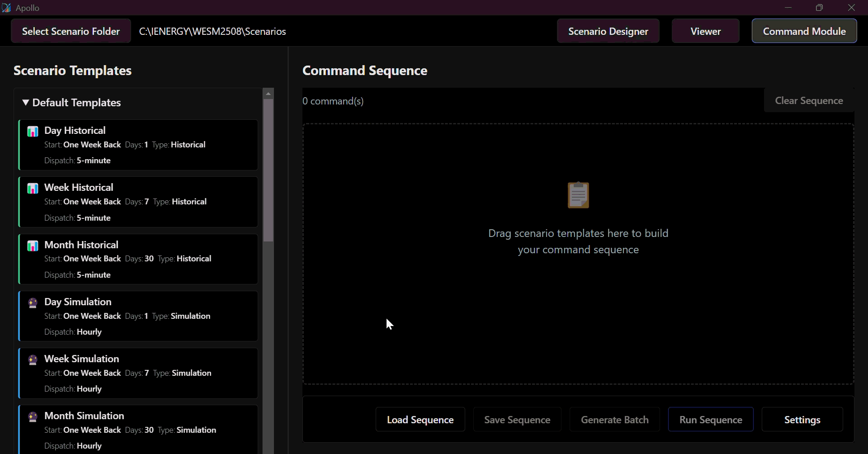Image resolution: width=868 pixels, height=454 pixels.
Task: Click the clipboard icon in the drop area
Action: 578,195
